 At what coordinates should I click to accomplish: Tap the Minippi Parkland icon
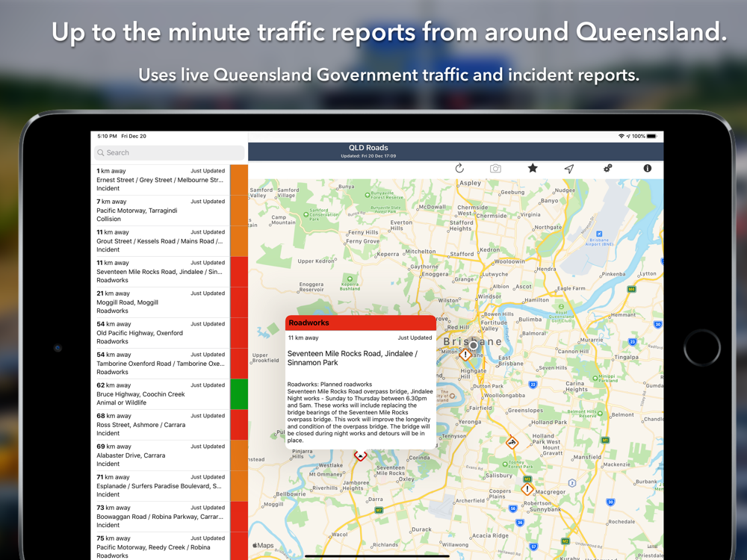(x=595, y=378)
